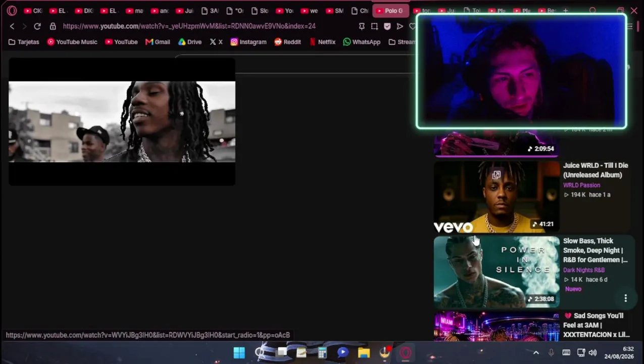Expand the Stream bookmark folder
Screen dimensions: 644x364
(x=402, y=42)
